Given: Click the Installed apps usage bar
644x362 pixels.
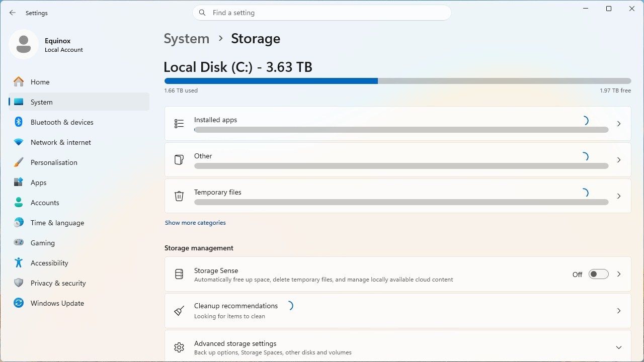Looking at the screenshot, I should coord(401,130).
